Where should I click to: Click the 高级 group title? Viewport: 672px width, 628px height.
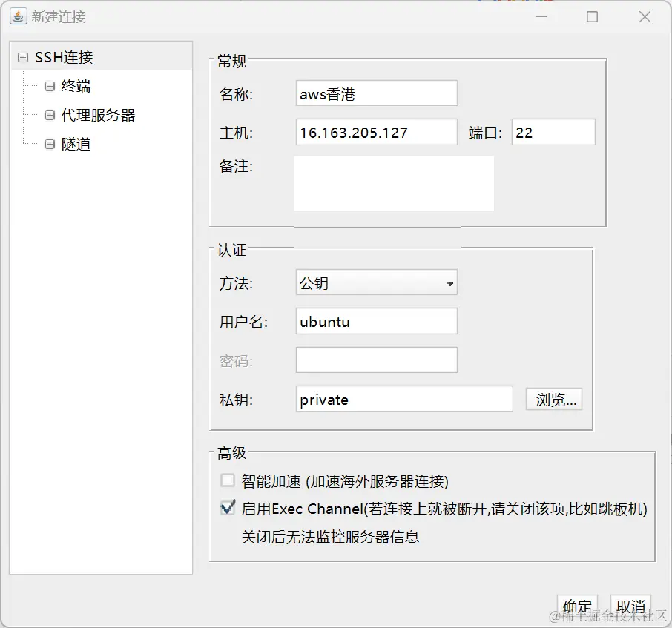click(231, 453)
